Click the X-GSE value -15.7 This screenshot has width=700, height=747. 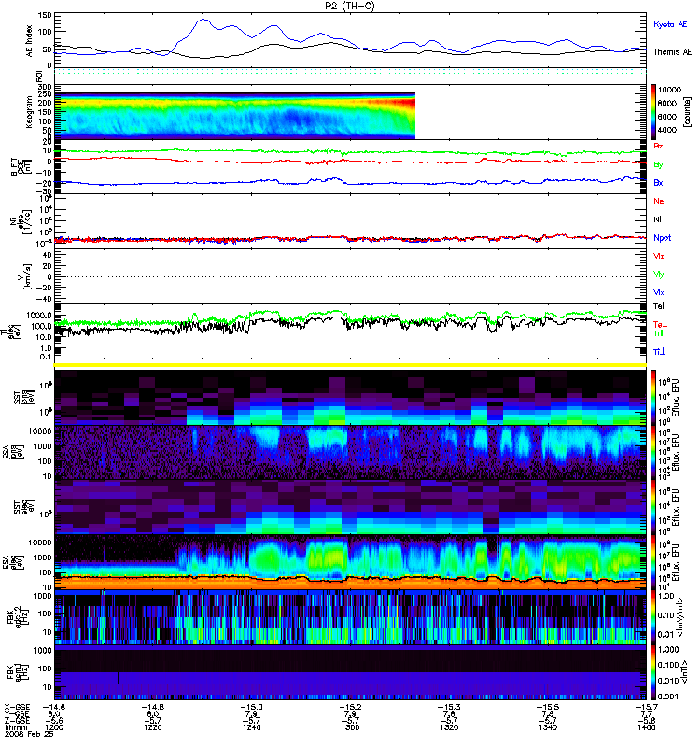click(646, 707)
